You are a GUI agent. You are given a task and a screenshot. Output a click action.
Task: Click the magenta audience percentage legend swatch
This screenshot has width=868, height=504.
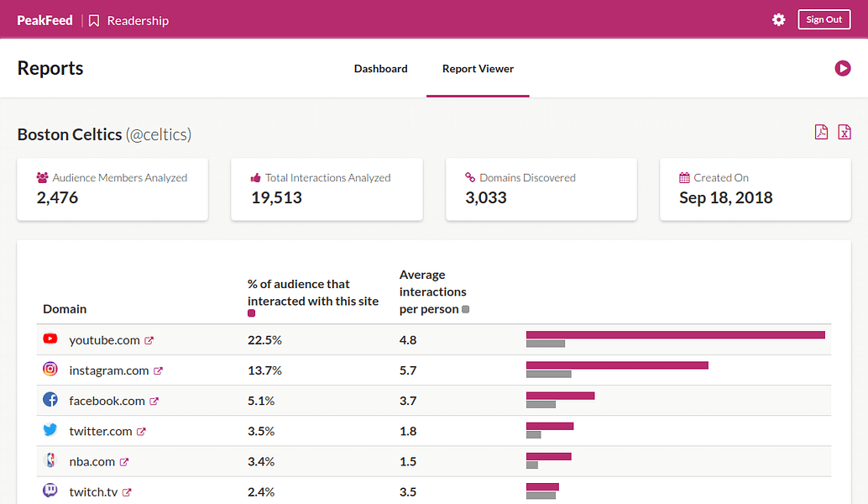(x=251, y=313)
